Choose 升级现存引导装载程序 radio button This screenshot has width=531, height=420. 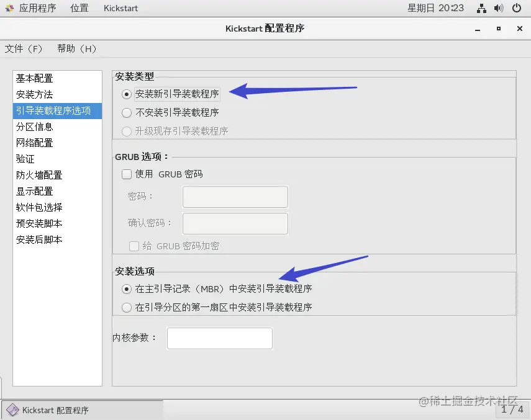click(x=127, y=131)
